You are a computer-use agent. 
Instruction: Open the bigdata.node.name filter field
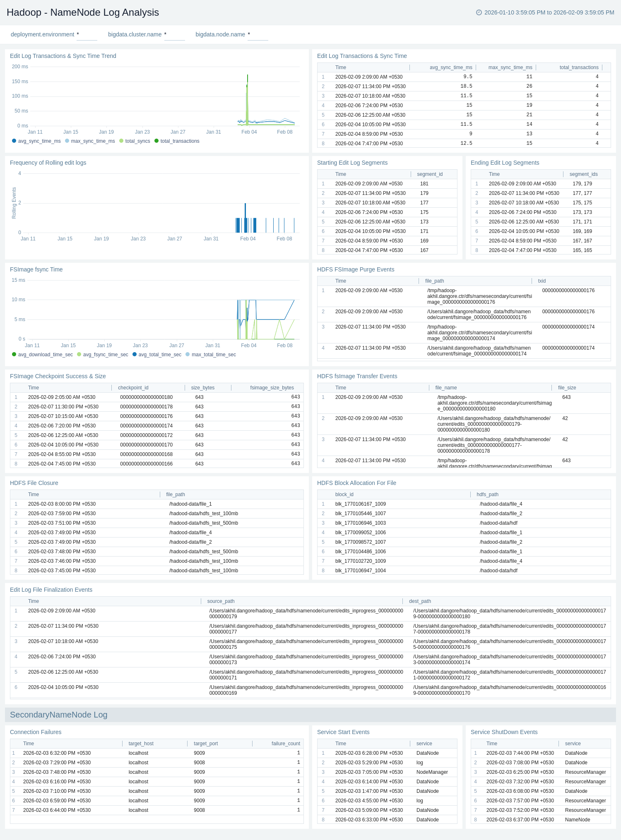[x=258, y=35]
